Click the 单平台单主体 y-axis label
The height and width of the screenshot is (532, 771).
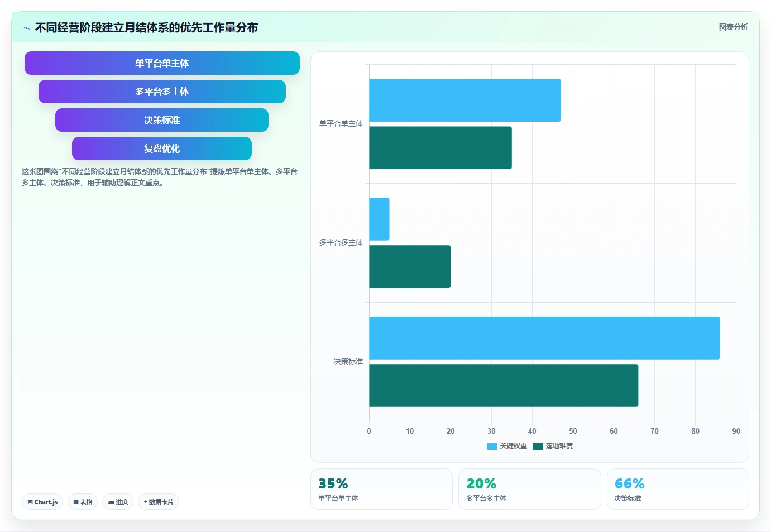[341, 124]
